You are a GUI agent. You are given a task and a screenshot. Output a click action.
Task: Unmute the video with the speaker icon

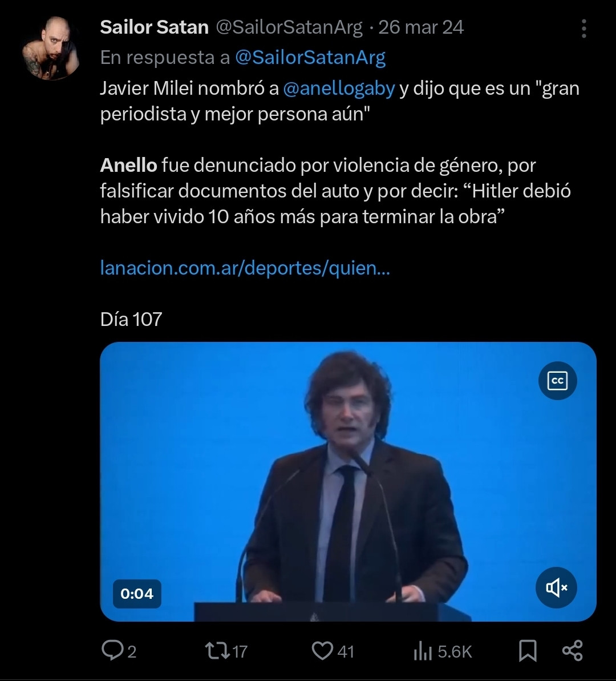pos(557,587)
